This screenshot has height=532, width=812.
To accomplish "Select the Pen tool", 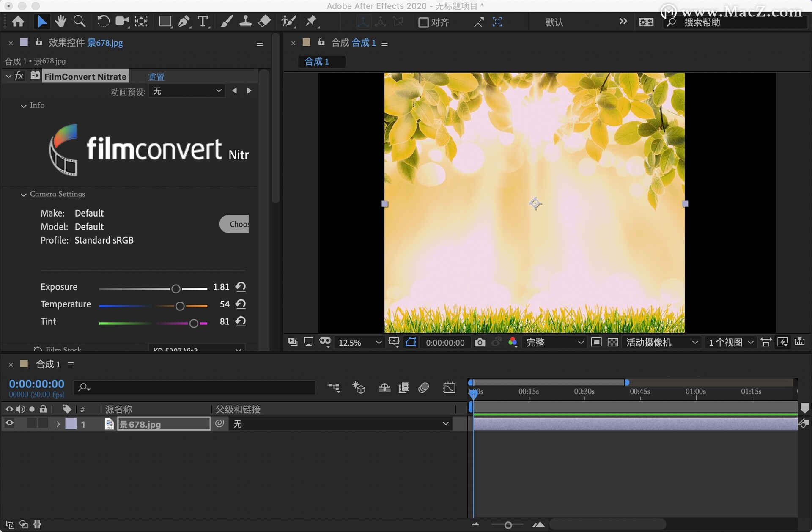I will click(x=184, y=21).
